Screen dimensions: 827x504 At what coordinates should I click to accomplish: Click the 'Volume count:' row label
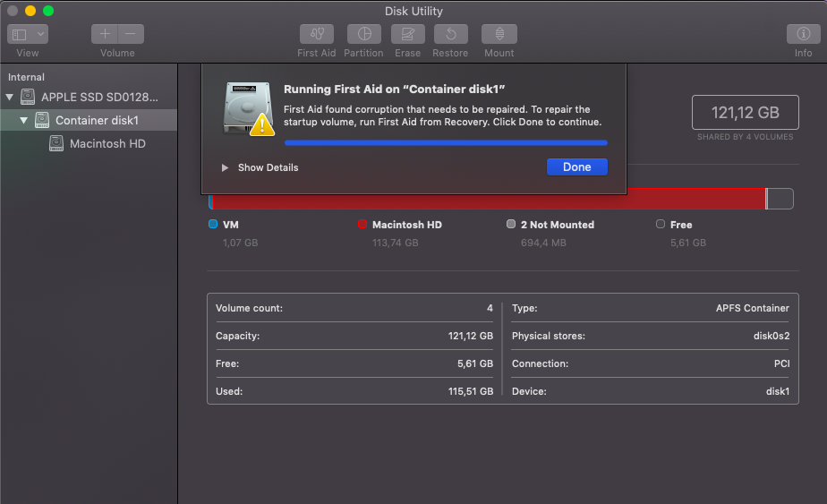[x=249, y=308]
